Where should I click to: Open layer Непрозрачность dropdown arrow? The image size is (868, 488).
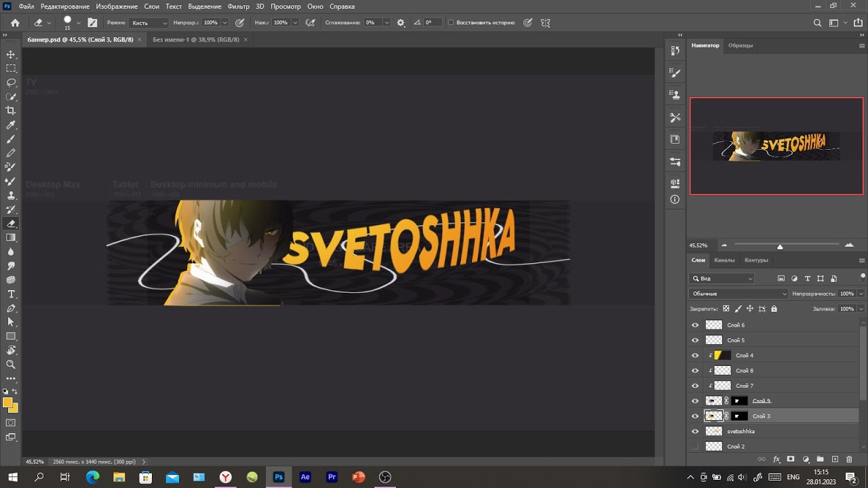coord(861,293)
